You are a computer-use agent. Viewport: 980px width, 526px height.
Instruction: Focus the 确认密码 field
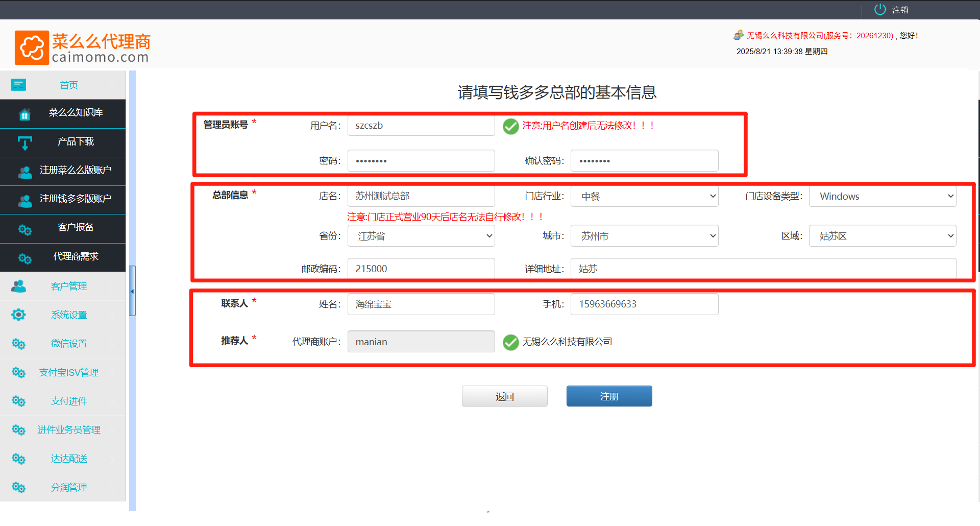[x=644, y=160]
